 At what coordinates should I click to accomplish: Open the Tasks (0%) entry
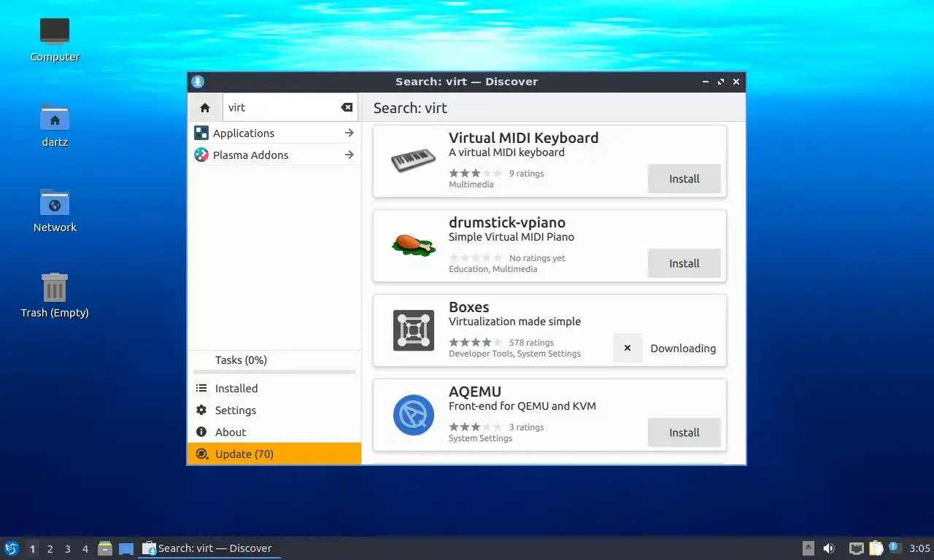(274, 359)
